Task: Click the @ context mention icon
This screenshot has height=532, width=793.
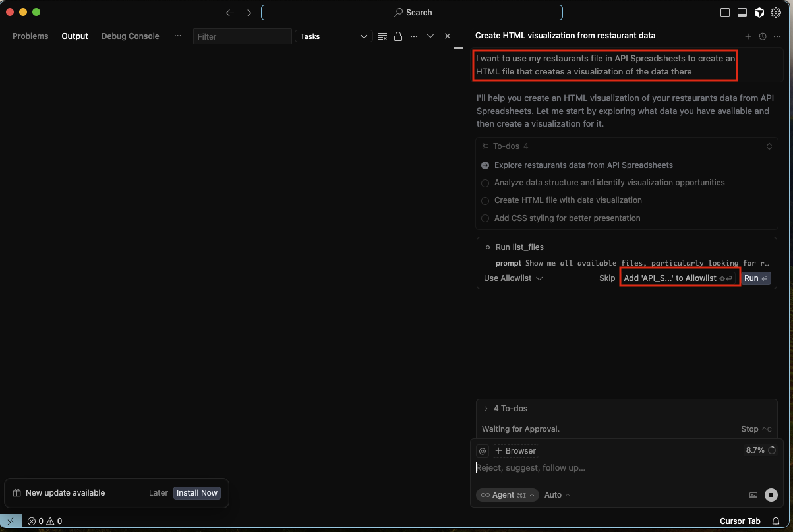Action: point(482,450)
